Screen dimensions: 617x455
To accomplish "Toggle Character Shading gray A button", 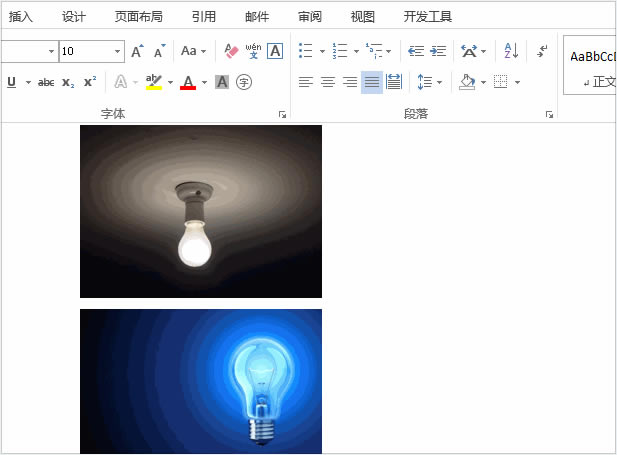I will tap(222, 82).
